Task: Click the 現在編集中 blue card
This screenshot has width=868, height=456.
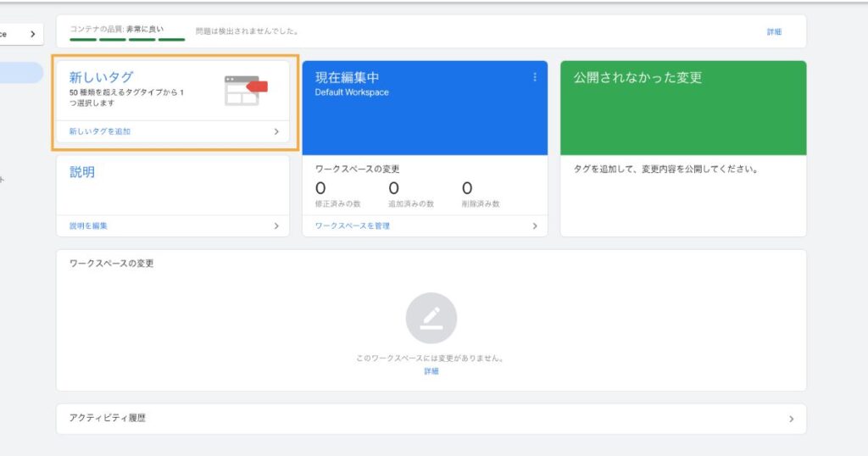Action: pyautogui.click(x=425, y=108)
